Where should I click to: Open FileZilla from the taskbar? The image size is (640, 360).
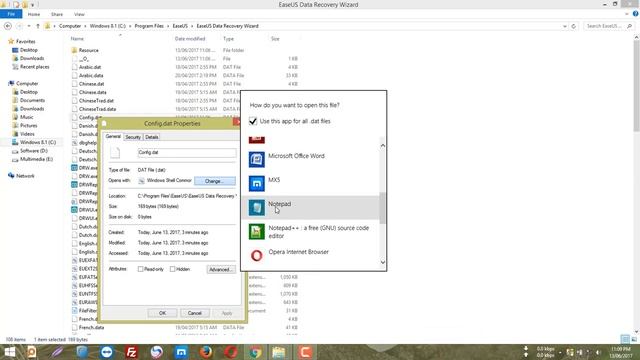coord(131,352)
